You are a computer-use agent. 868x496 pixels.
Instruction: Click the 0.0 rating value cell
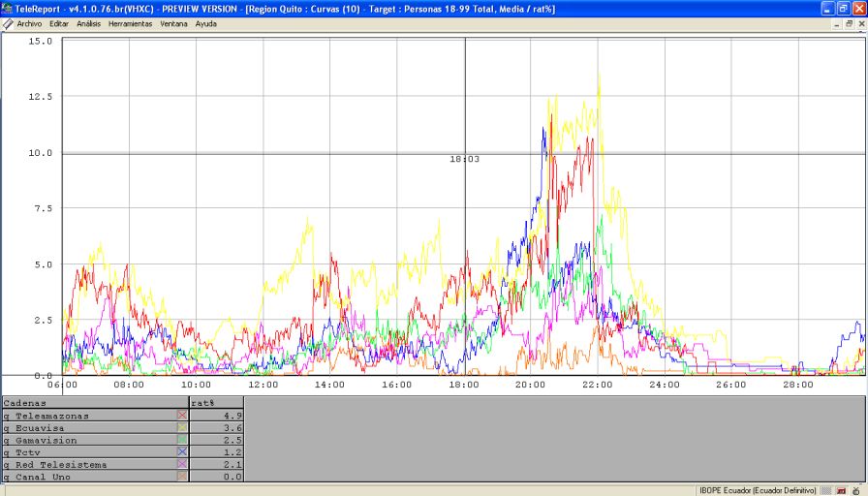click(216, 477)
